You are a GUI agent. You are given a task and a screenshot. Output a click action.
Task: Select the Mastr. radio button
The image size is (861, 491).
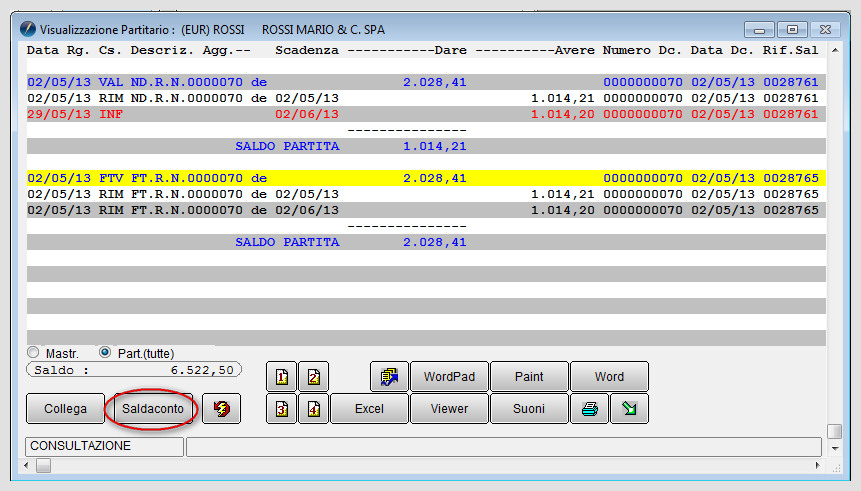pyautogui.click(x=33, y=353)
